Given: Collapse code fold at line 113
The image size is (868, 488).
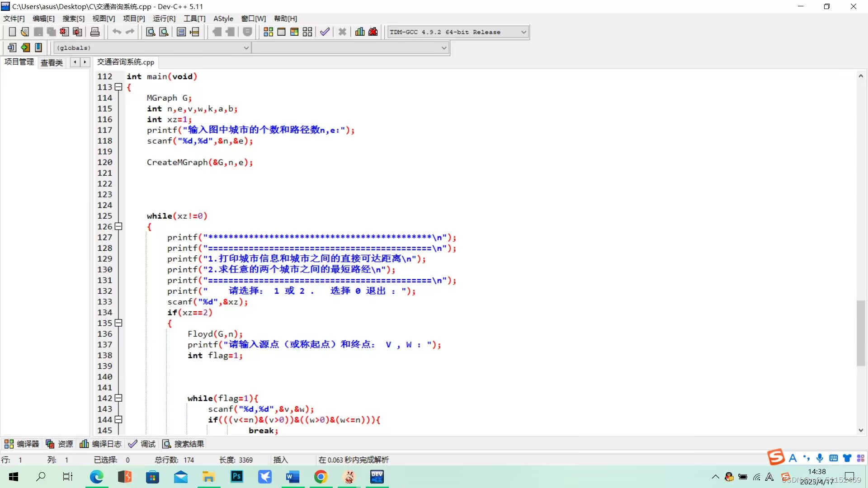Looking at the screenshot, I should click(118, 87).
